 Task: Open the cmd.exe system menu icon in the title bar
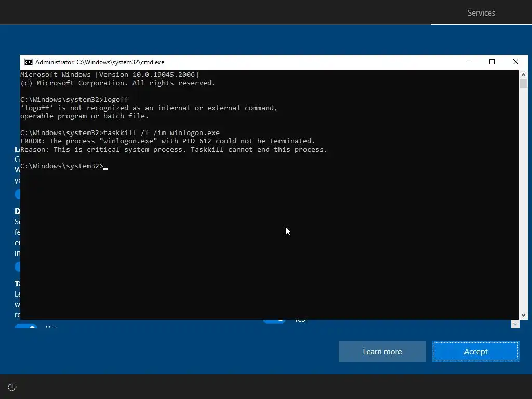pos(29,62)
